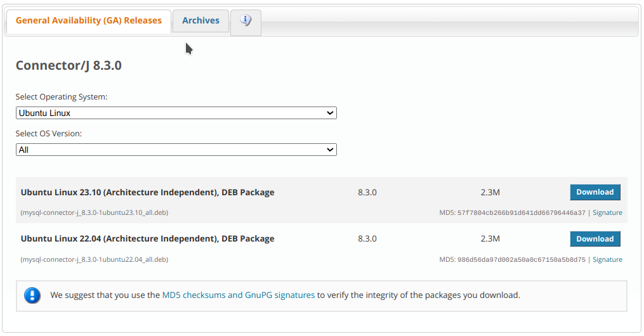
Task: Click the Ubuntu Linux 22.04 package title
Action: [147, 239]
